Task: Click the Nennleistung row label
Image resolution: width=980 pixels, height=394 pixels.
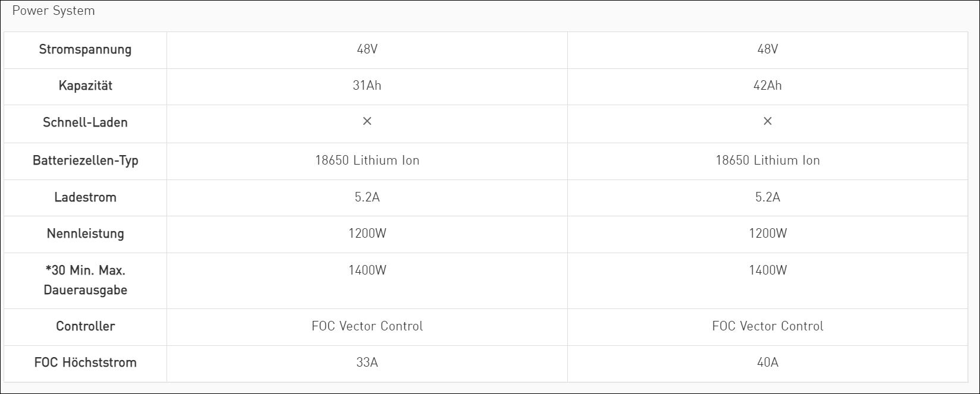Action: click(85, 234)
